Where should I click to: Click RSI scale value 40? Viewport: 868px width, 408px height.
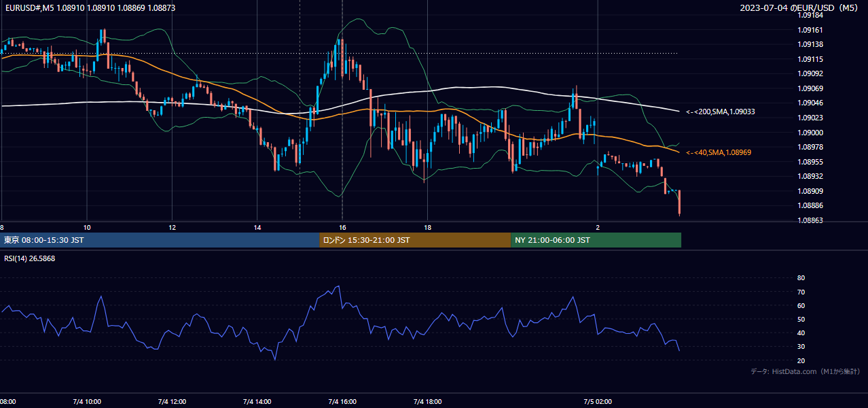(x=801, y=333)
